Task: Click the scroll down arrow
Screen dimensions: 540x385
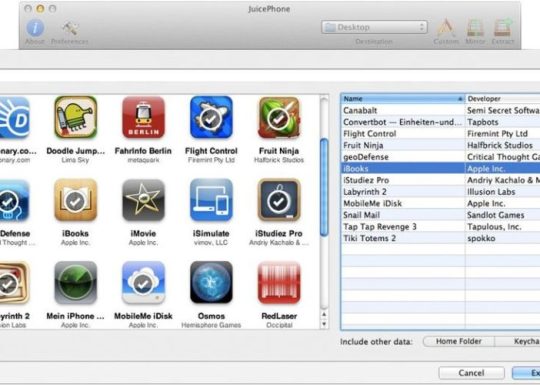Action: pyautogui.click(x=324, y=324)
